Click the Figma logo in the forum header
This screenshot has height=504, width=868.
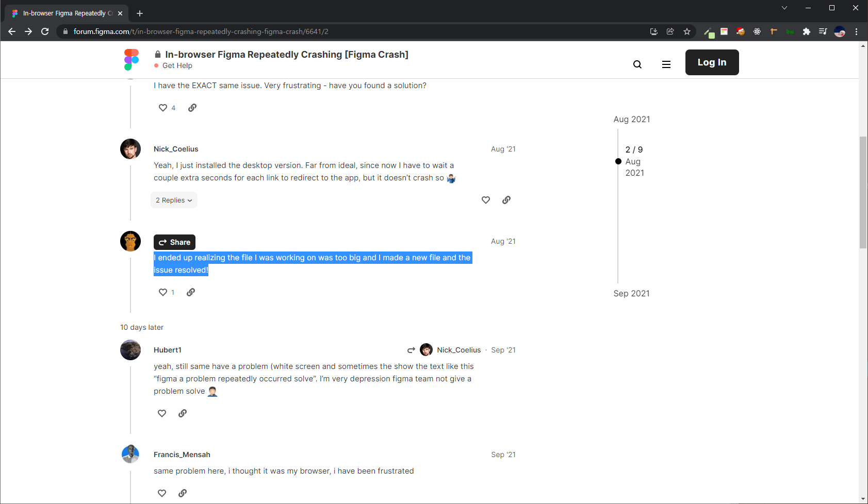[132, 60]
